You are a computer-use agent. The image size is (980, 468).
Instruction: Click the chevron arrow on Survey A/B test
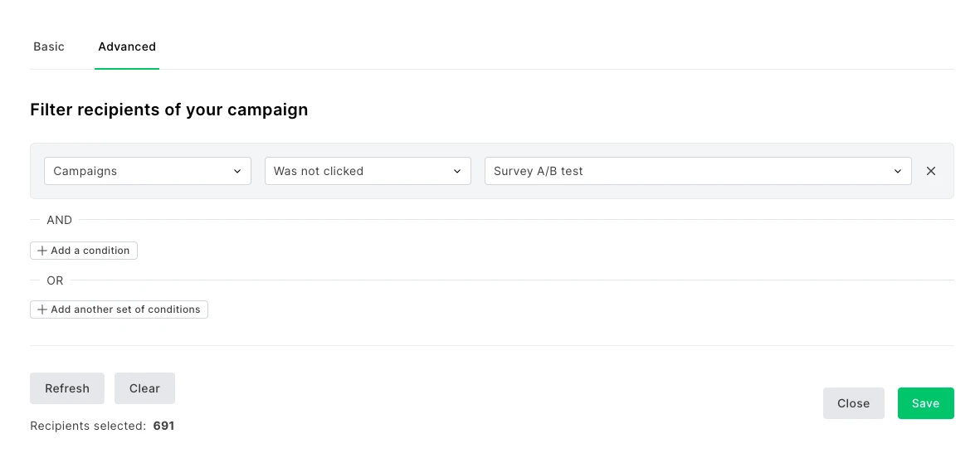[898, 171]
